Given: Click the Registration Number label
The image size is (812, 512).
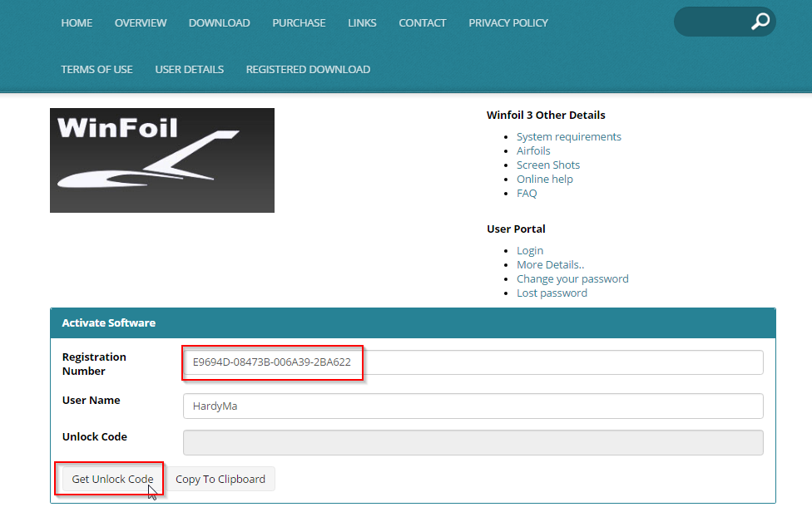Looking at the screenshot, I should (x=94, y=364).
